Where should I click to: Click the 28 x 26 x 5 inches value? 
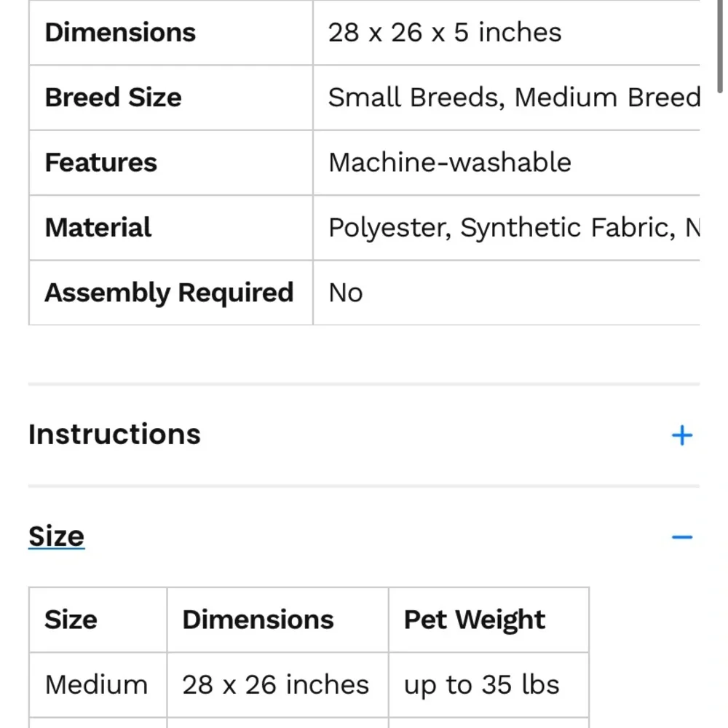point(445,33)
